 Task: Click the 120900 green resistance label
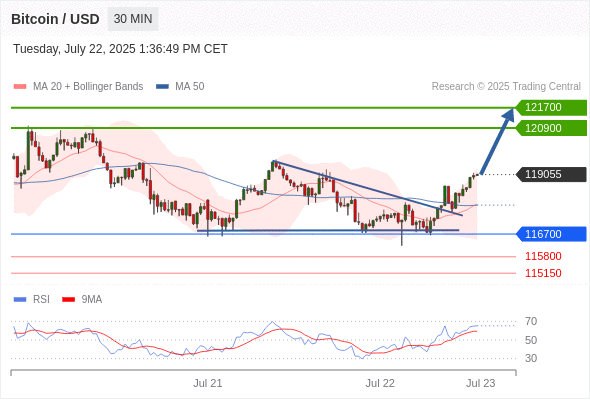pyautogui.click(x=551, y=128)
